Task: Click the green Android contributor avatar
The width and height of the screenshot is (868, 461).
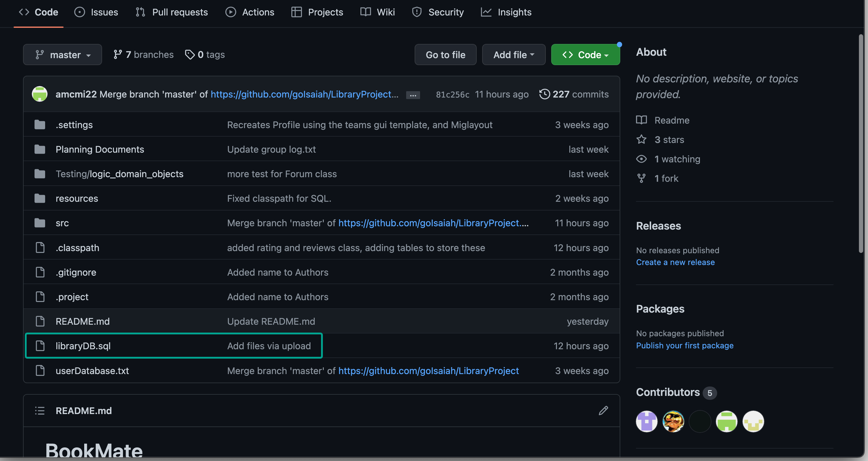Action: (x=727, y=421)
